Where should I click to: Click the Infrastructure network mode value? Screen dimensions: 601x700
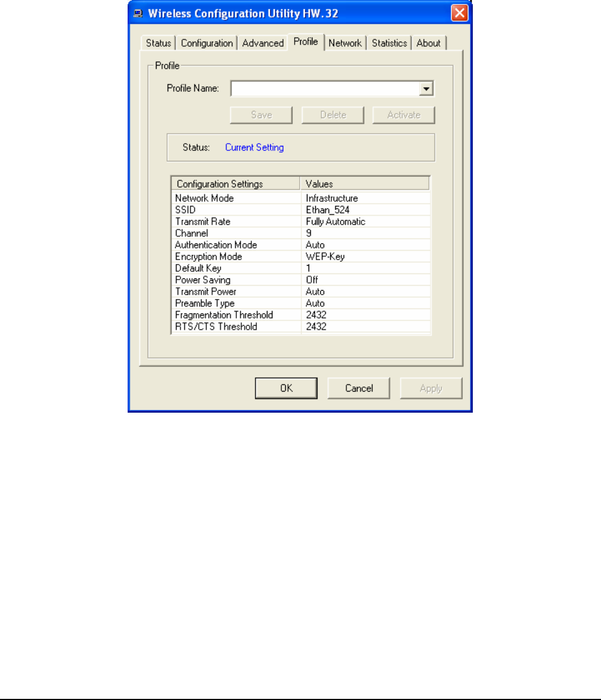332,198
